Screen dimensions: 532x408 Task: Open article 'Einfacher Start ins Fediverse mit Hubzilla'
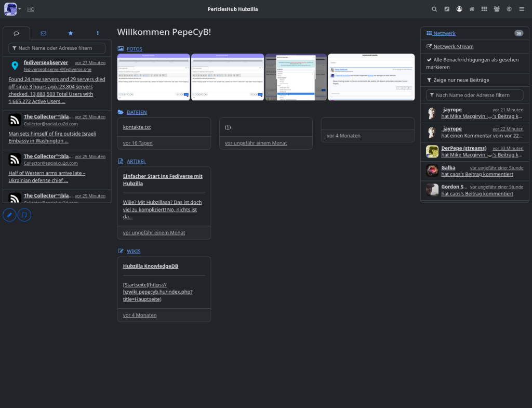click(x=163, y=180)
